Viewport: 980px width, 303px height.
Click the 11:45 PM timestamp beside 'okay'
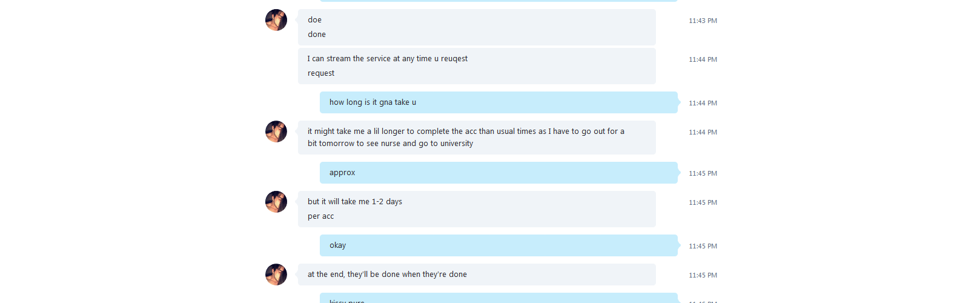click(x=703, y=246)
